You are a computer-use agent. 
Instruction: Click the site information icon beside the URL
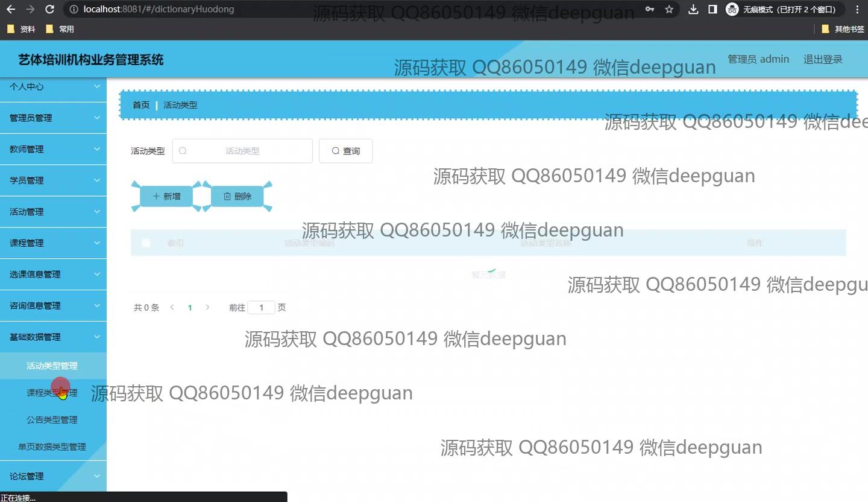73,9
